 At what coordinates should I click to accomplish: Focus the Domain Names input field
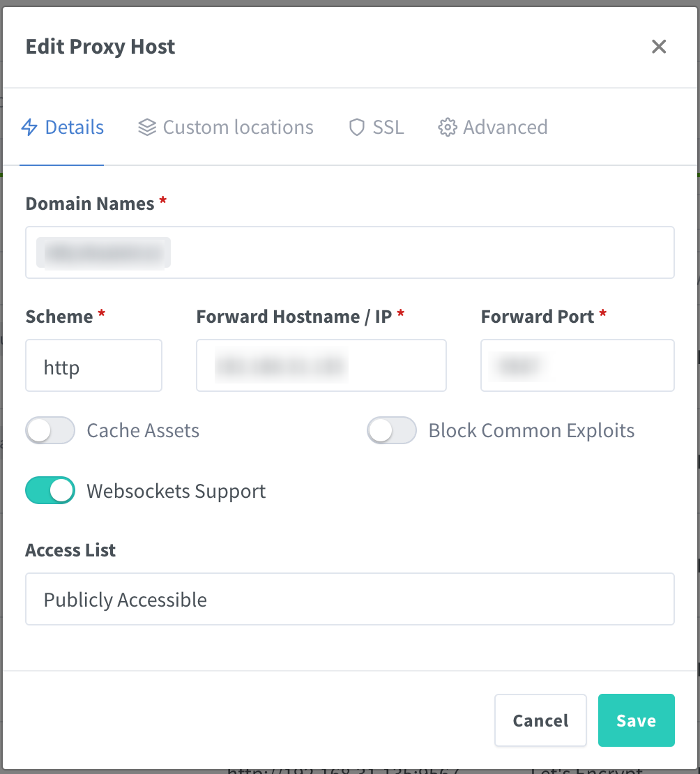point(349,252)
